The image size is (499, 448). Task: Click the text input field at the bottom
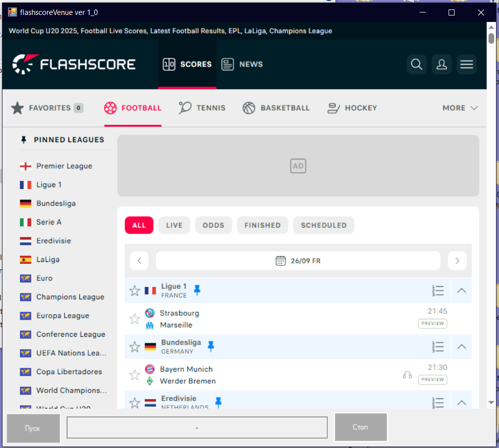[x=197, y=427]
